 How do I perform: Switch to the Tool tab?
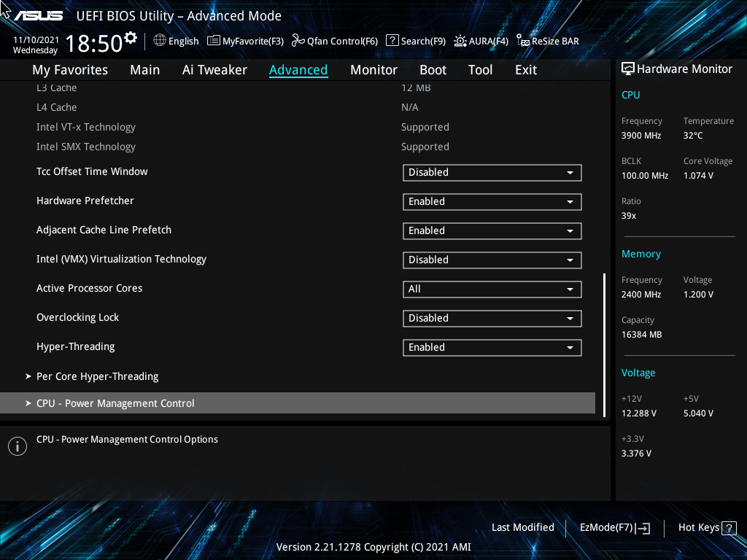click(480, 70)
